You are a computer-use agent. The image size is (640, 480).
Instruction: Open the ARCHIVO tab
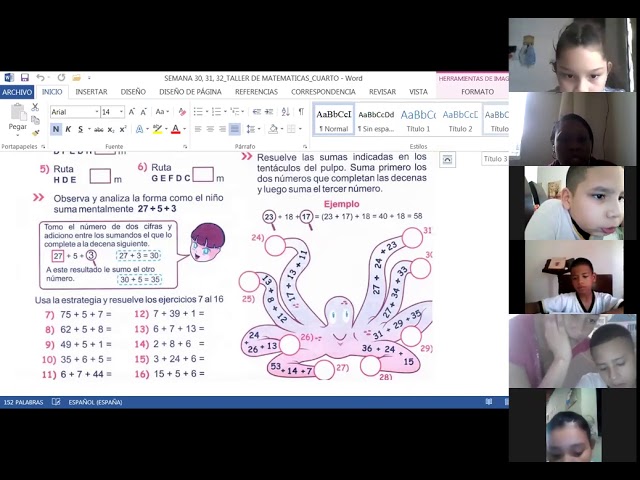(17, 92)
